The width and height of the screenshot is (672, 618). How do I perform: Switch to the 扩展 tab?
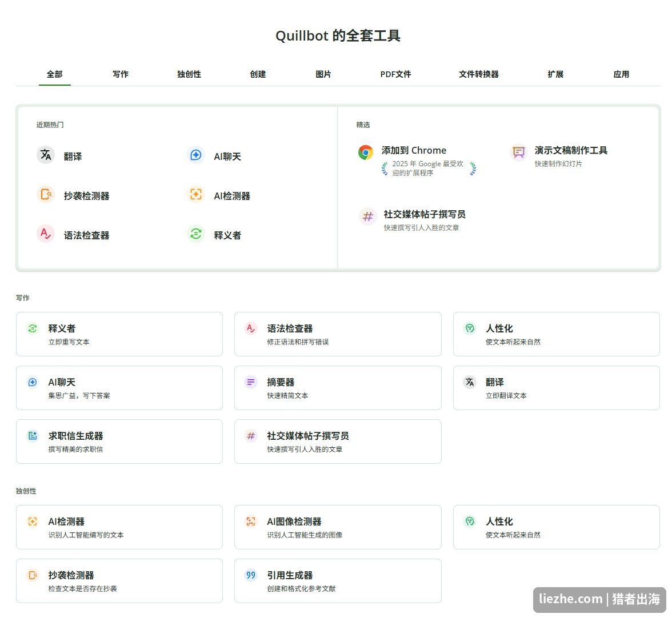pyautogui.click(x=555, y=74)
